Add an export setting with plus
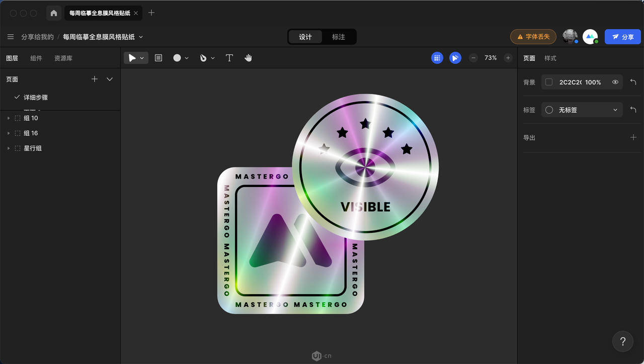644x364 pixels. coord(633,137)
